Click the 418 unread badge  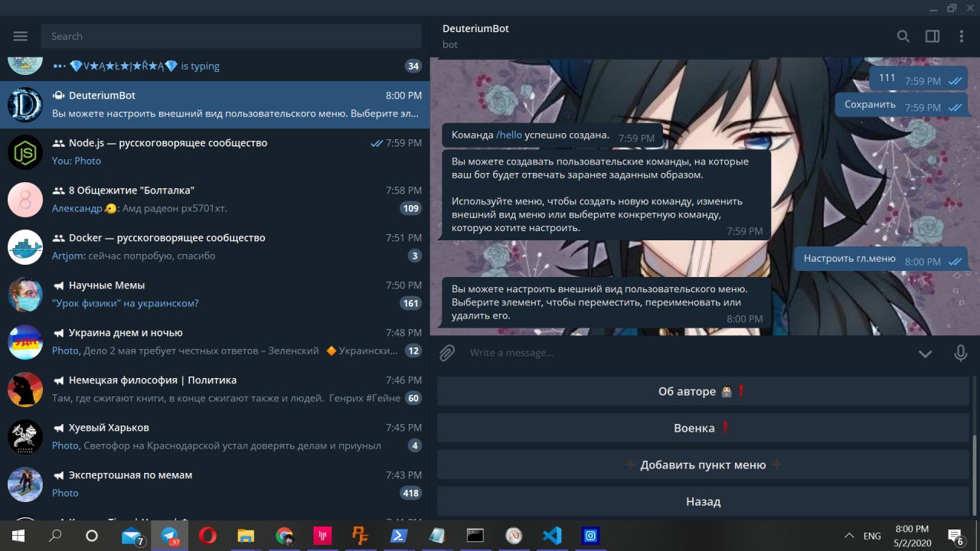(x=411, y=493)
